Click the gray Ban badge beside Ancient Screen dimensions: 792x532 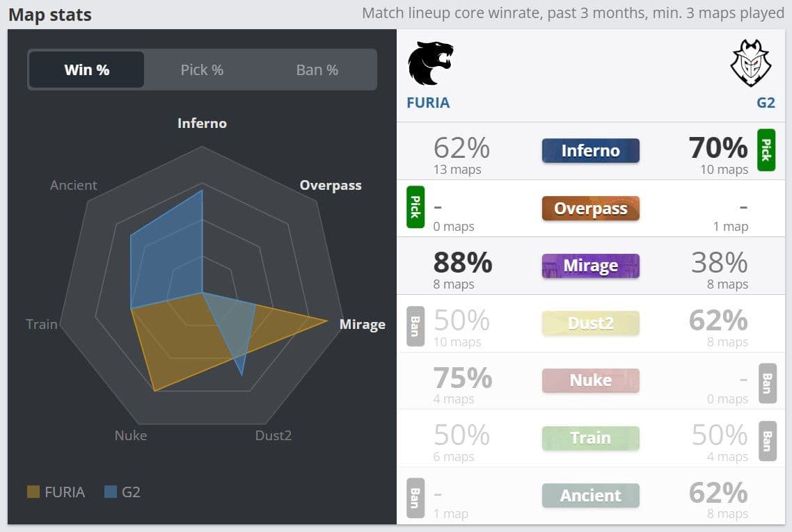(415, 498)
